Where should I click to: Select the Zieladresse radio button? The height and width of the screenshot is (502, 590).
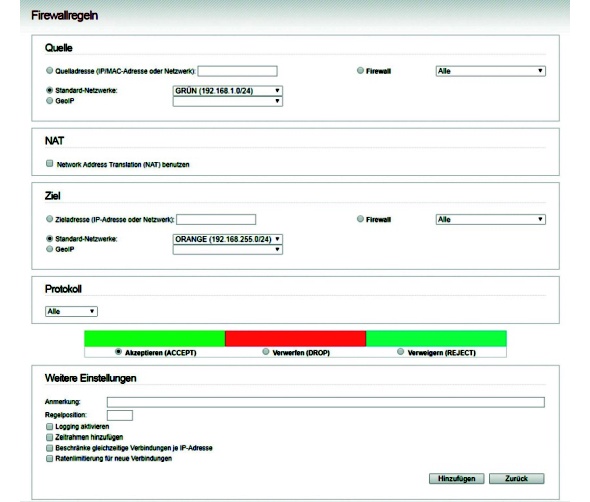(49, 219)
